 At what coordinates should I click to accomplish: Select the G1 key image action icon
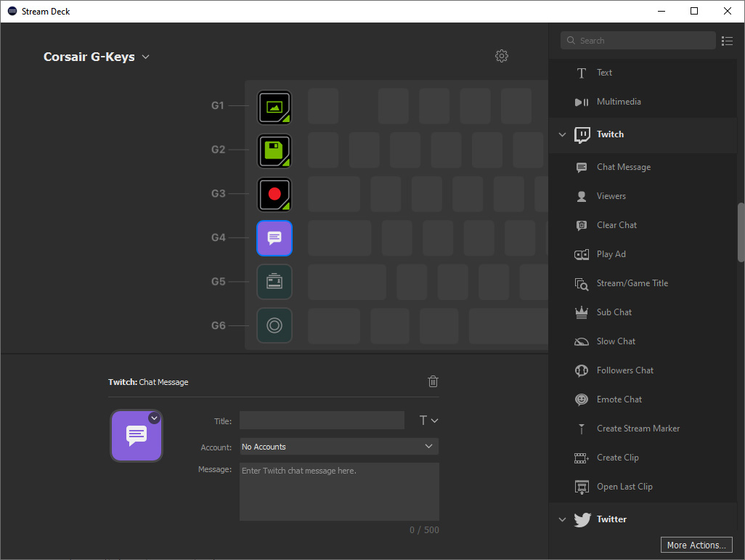pyautogui.click(x=274, y=107)
